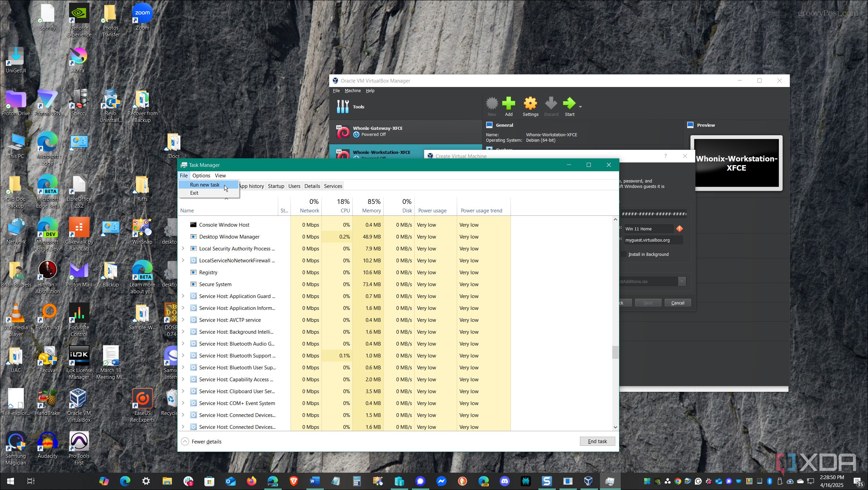Image resolution: width=868 pixels, height=490 pixels.
Task: Enable the Install in Background checkbox
Action: (623, 254)
